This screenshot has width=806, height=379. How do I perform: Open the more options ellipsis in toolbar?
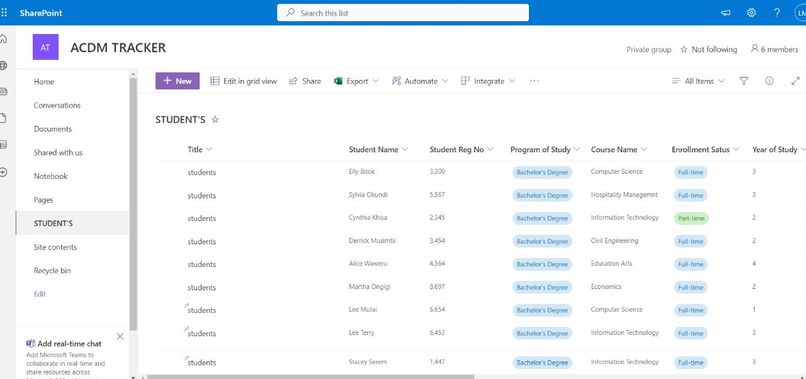pos(534,81)
